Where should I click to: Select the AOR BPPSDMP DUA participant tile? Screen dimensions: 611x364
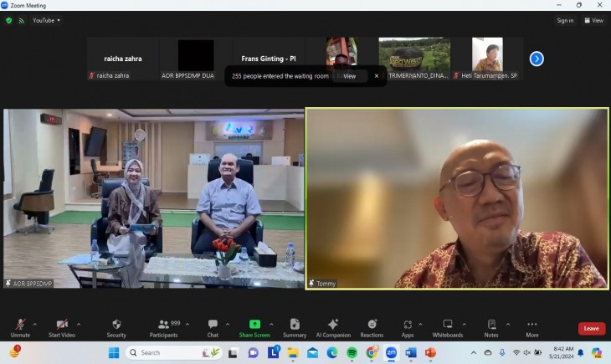196,59
